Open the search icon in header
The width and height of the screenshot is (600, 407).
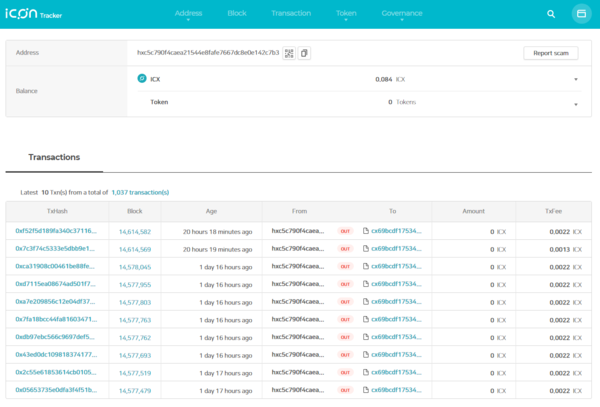(551, 14)
